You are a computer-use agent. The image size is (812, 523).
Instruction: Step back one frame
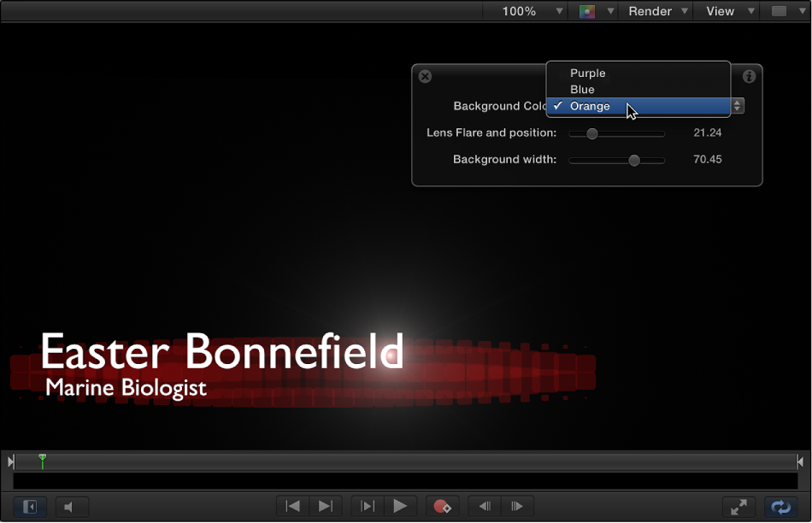point(483,506)
